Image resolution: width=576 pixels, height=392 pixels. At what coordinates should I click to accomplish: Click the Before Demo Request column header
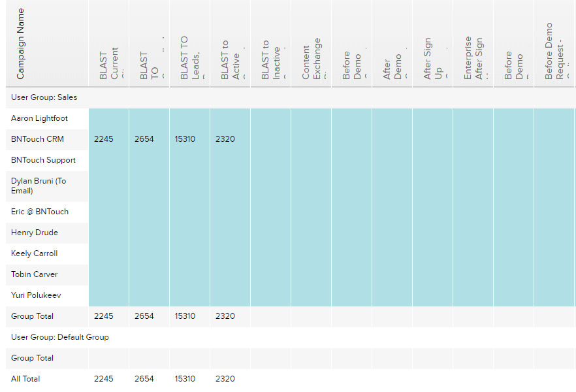pos(554,43)
